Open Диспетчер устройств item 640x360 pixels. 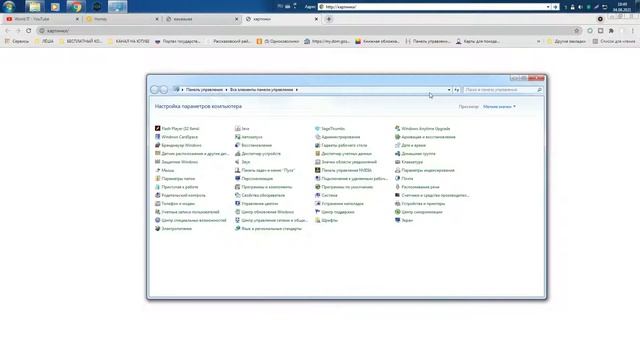click(258, 154)
